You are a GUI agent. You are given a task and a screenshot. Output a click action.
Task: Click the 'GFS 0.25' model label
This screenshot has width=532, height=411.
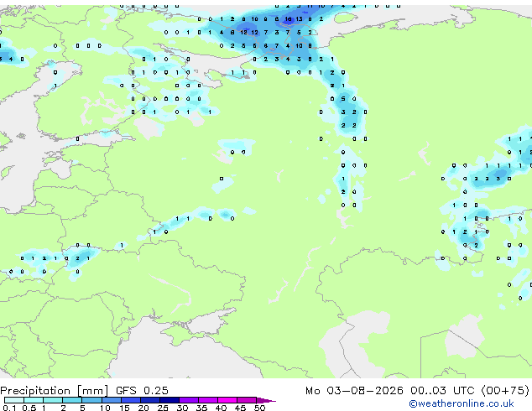[142, 391]
